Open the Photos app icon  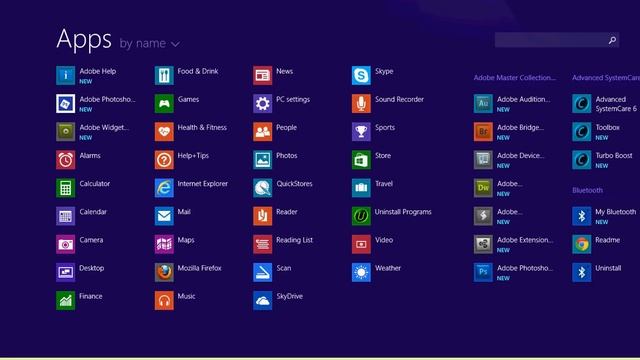[262, 160]
